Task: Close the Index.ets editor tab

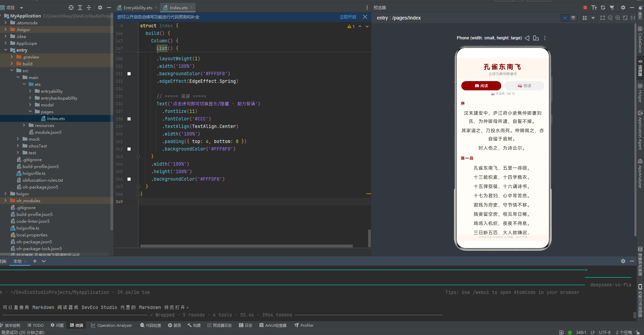Action: (191, 8)
